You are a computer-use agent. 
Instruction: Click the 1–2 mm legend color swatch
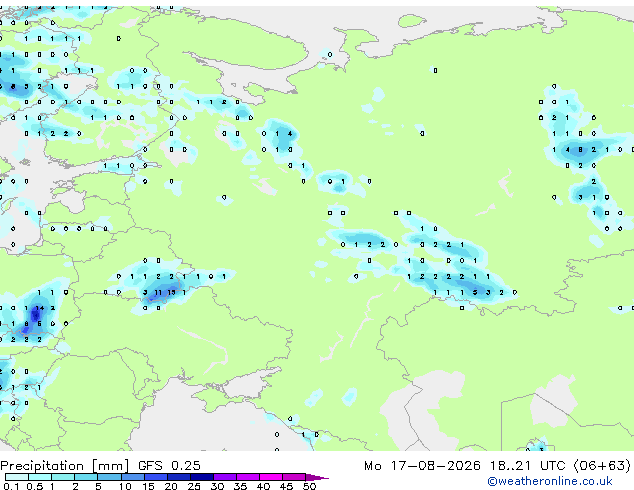(63, 477)
